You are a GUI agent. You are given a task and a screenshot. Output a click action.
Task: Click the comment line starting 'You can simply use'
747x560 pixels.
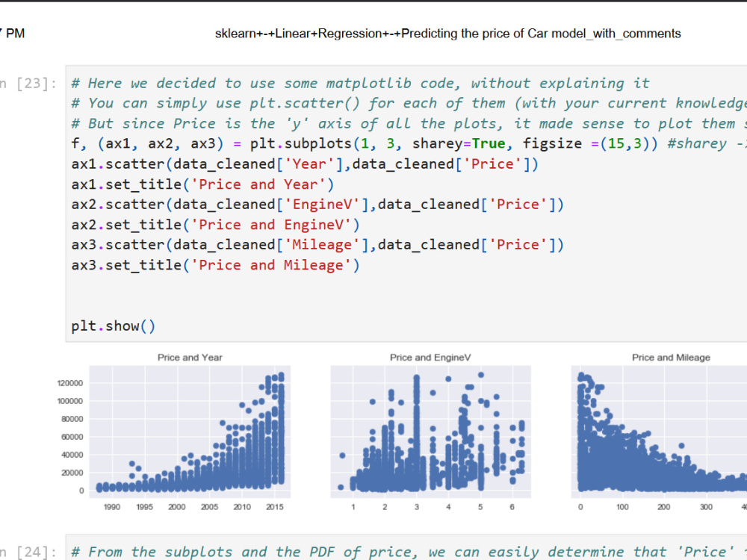click(x=409, y=103)
